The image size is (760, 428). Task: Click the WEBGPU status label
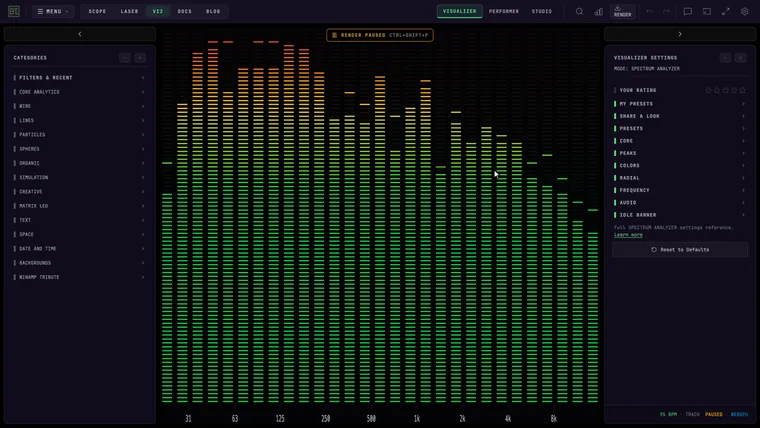pos(739,414)
